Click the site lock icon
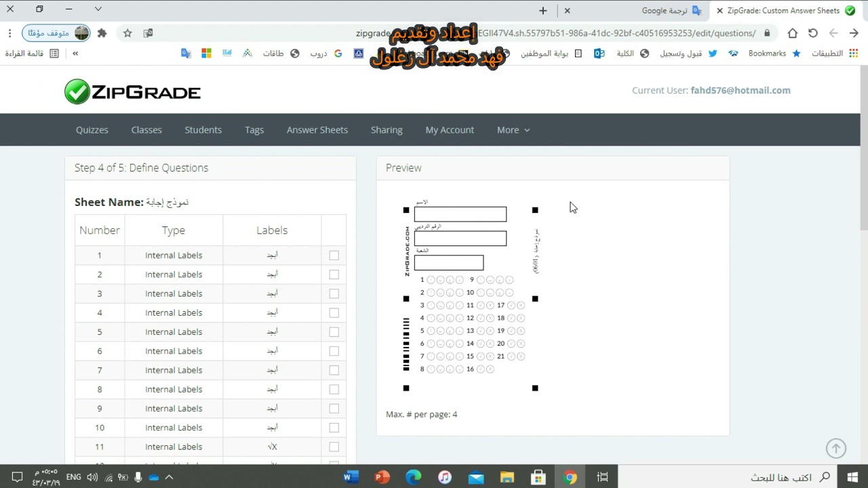 pos(767,33)
